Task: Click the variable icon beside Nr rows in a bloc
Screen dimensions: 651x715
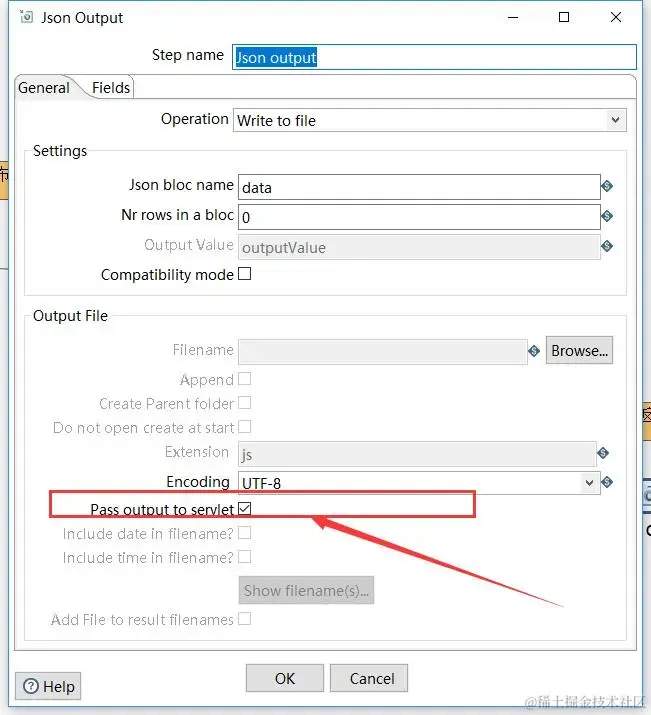Action: tap(607, 216)
